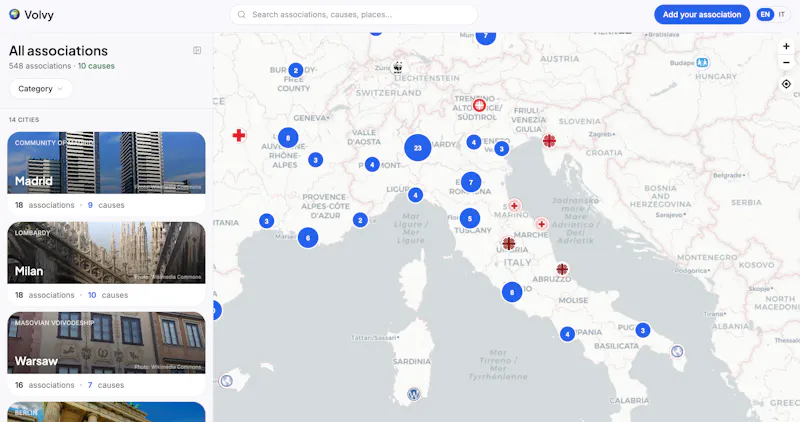
Task: Click Add your association button
Action: tap(702, 14)
